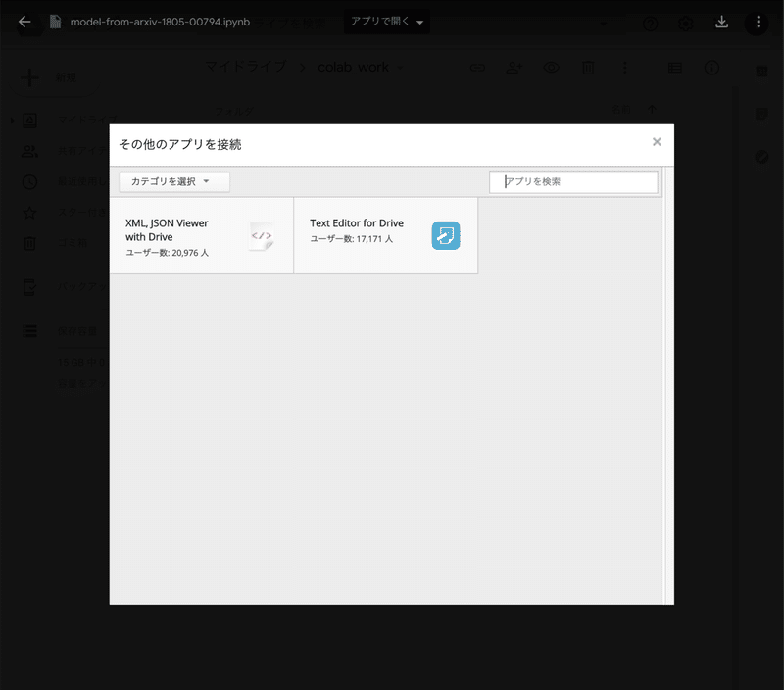Screen dimensions: 784x690
Task: Switch to list layout view icon
Action: [x=674, y=68]
